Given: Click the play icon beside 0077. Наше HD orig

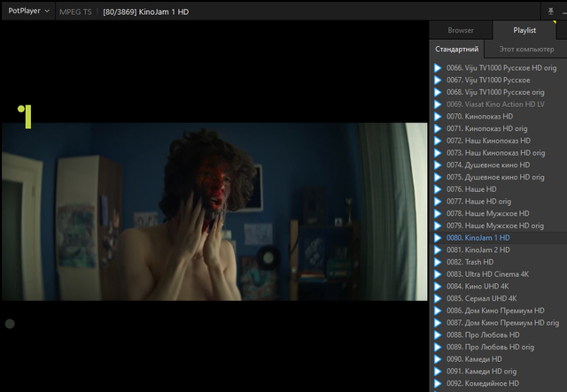Looking at the screenshot, I should tap(438, 201).
